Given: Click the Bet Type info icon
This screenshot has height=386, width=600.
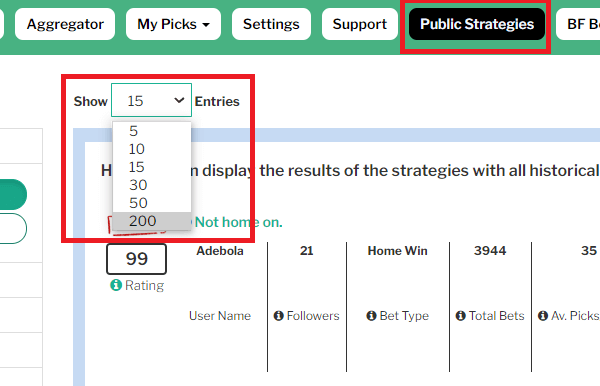Looking at the screenshot, I should coord(371,316).
